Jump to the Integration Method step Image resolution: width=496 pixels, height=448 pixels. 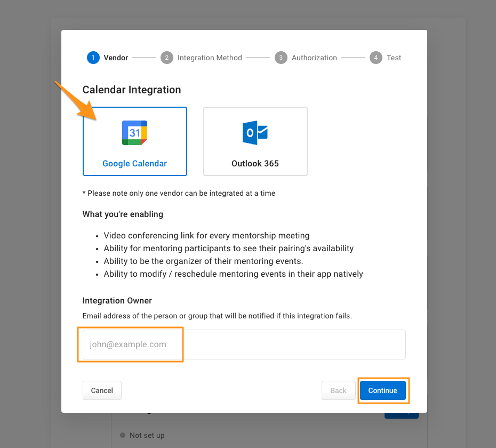point(210,58)
